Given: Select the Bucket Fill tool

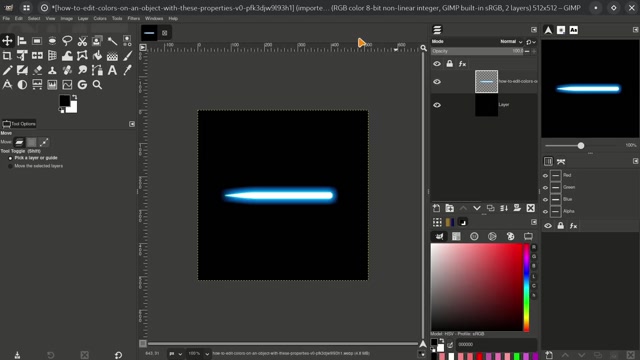Looking at the screenshot, I should pyautogui.click(x=97, y=55).
